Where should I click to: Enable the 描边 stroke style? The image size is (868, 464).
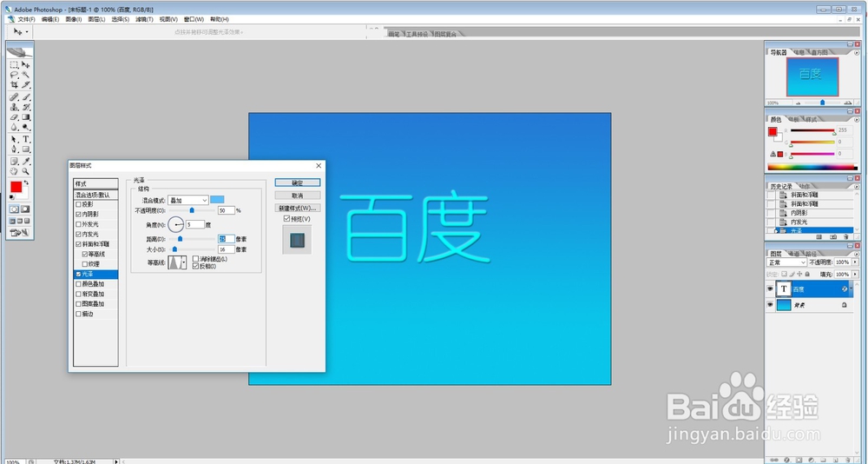point(78,314)
